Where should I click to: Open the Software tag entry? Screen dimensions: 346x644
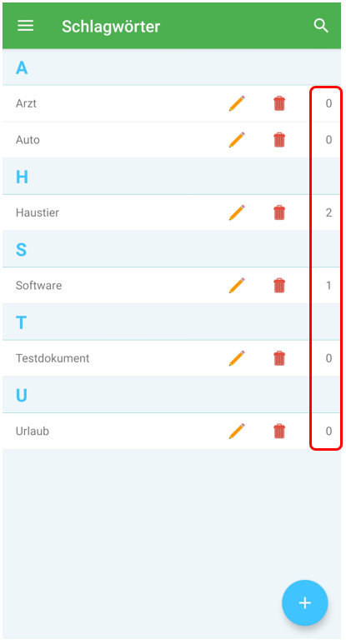click(172, 286)
